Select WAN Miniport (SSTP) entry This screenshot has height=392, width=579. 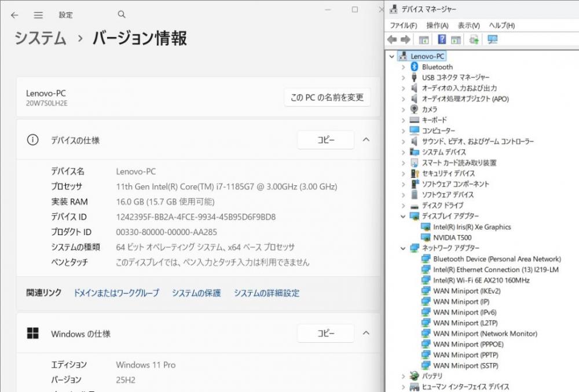[x=466, y=365]
